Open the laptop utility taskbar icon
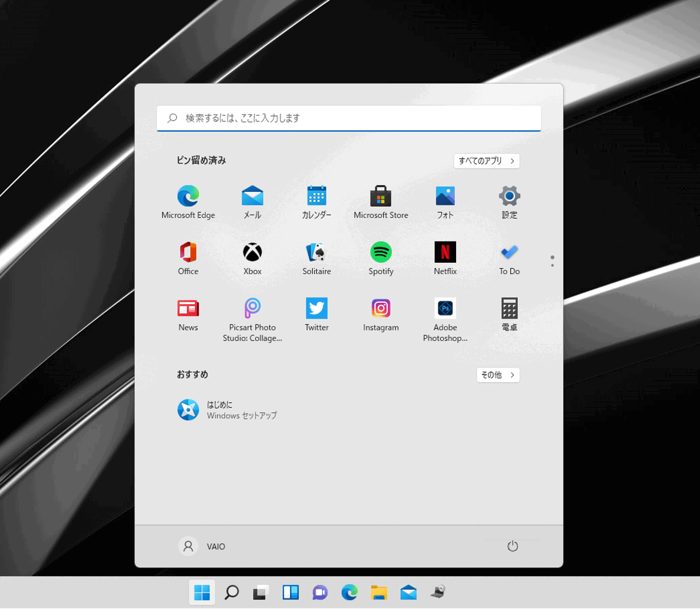 click(438, 592)
